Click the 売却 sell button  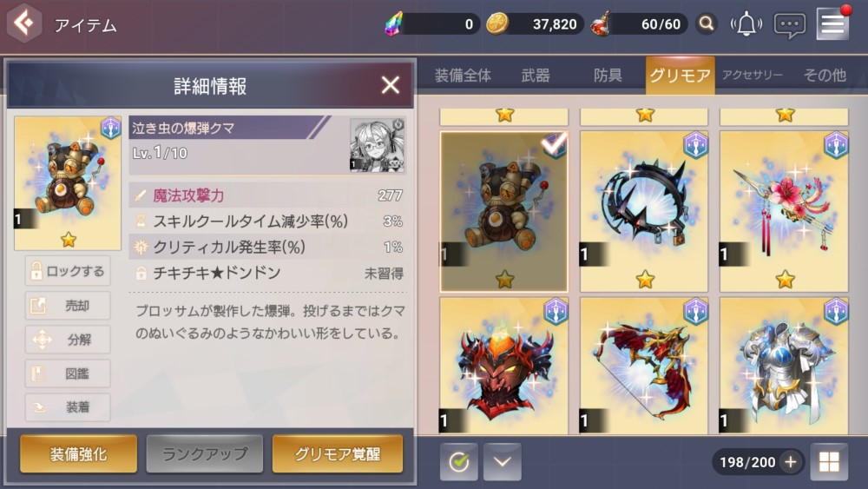coord(68,305)
